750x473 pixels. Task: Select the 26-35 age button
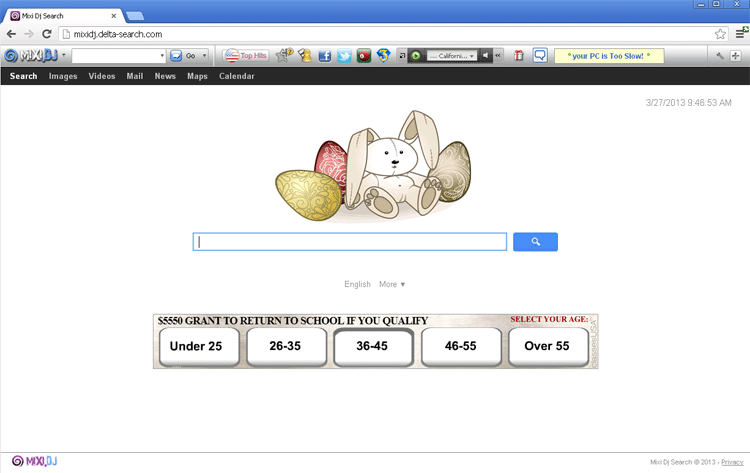[286, 346]
